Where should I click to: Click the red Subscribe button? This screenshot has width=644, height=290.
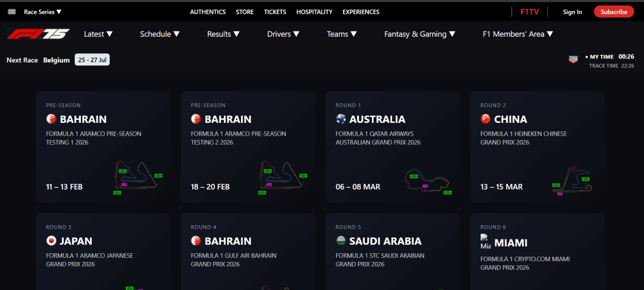(614, 12)
